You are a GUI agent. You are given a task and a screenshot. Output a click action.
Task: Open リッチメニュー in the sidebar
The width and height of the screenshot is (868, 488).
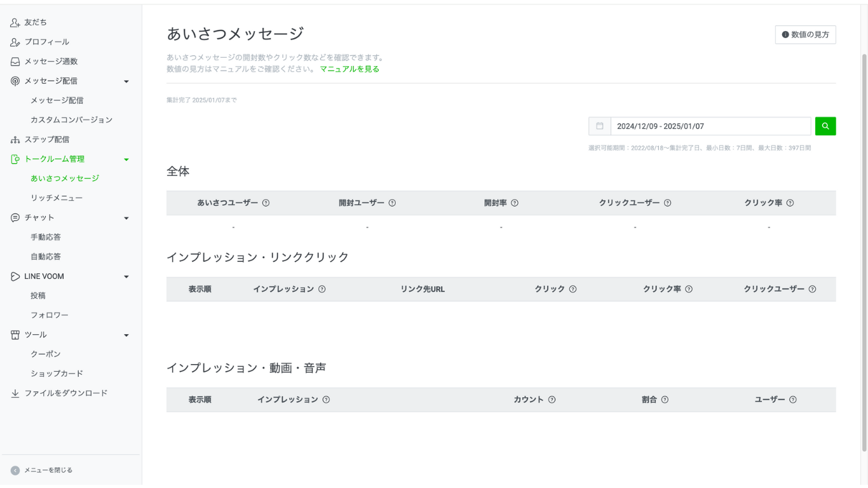[57, 198]
